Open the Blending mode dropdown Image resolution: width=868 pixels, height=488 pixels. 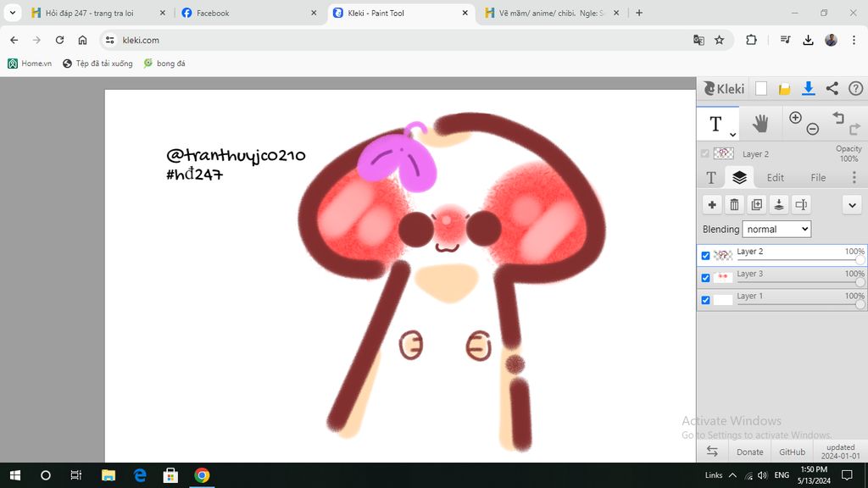pyautogui.click(x=776, y=229)
